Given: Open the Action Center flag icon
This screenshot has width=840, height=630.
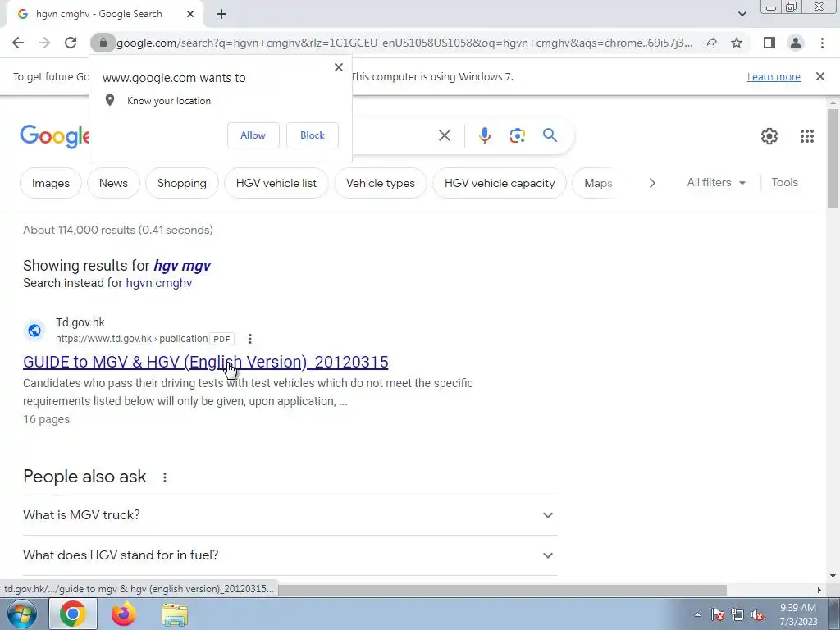Looking at the screenshot, I should (x=717, y=614).
